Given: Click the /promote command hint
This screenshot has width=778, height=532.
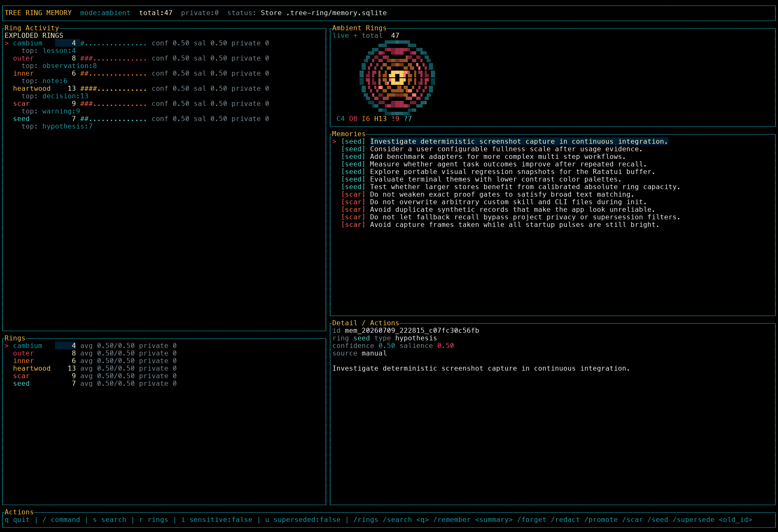Looking at the screenshot, I should pyautogui.click(x=601, y=520).
